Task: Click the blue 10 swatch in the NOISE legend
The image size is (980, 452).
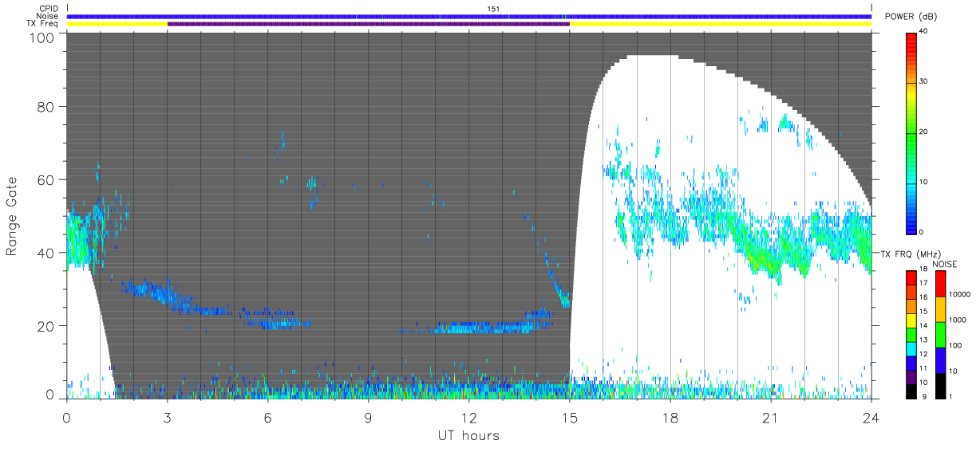Action: pyautogui.click(x=941, y=360)
